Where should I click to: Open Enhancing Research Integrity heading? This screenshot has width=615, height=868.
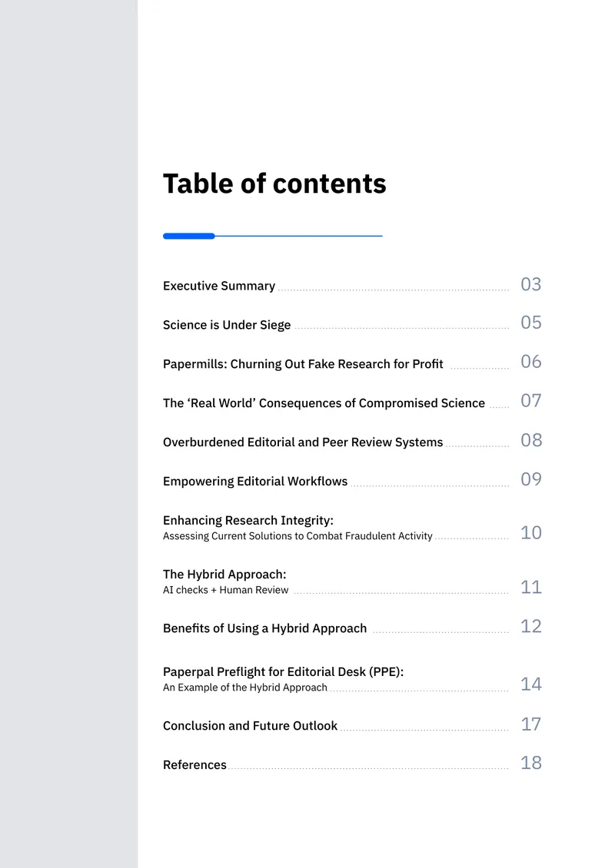tap(248, 520)
